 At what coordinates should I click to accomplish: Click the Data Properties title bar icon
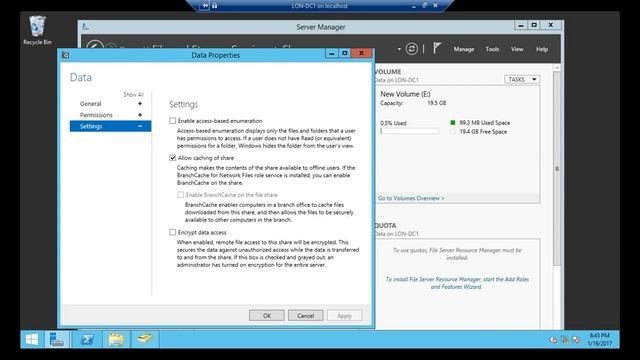(66, 55)
